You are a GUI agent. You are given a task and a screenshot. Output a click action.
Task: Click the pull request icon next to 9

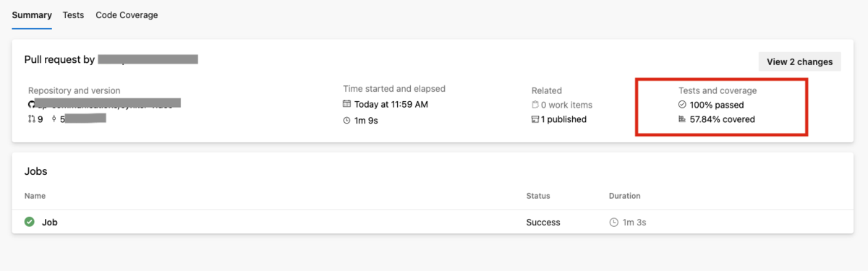(x=32, y=119)
